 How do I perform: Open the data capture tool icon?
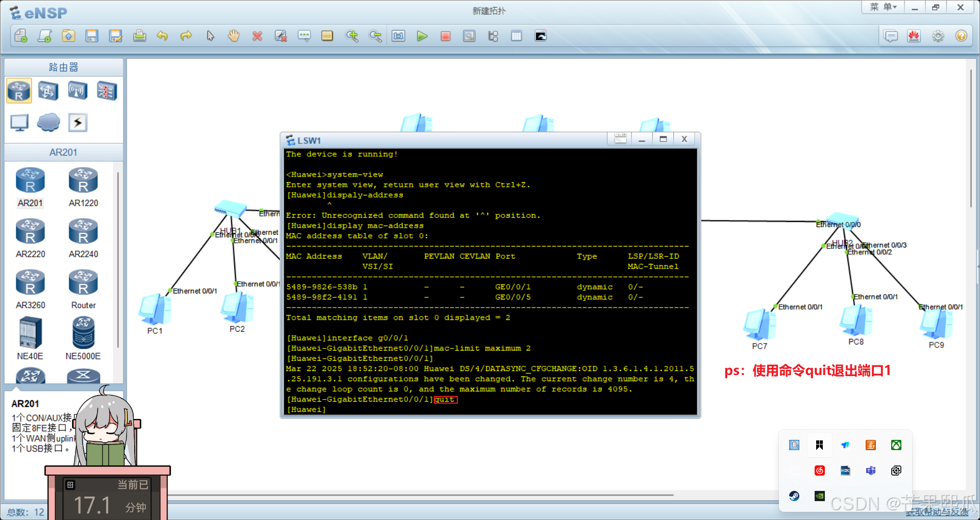469,36
